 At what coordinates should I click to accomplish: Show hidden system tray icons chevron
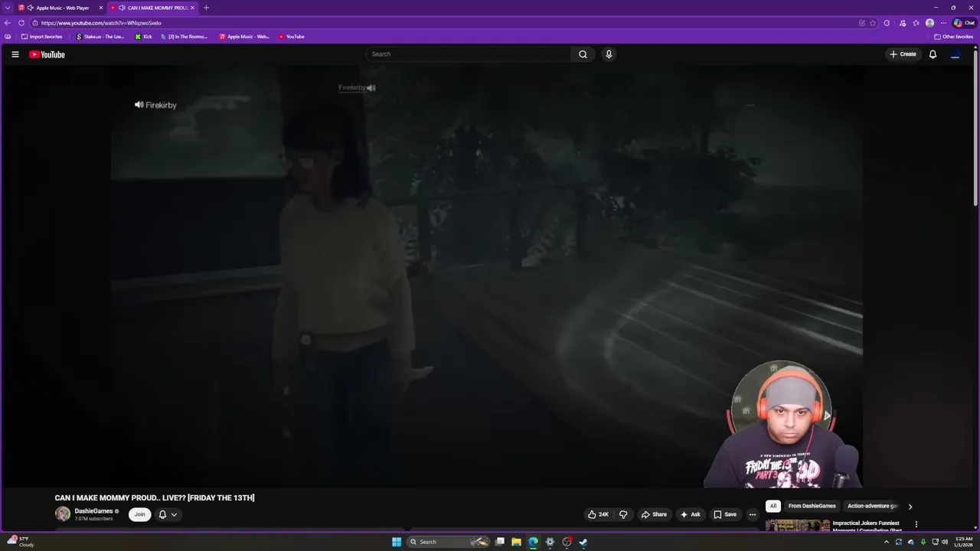click(887, 542)
